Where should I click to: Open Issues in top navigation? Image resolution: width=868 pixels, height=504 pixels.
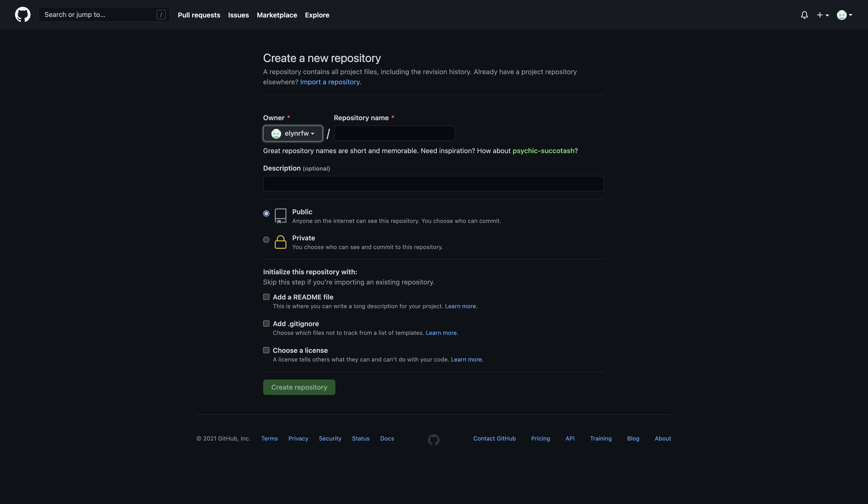tap(238, 15)
